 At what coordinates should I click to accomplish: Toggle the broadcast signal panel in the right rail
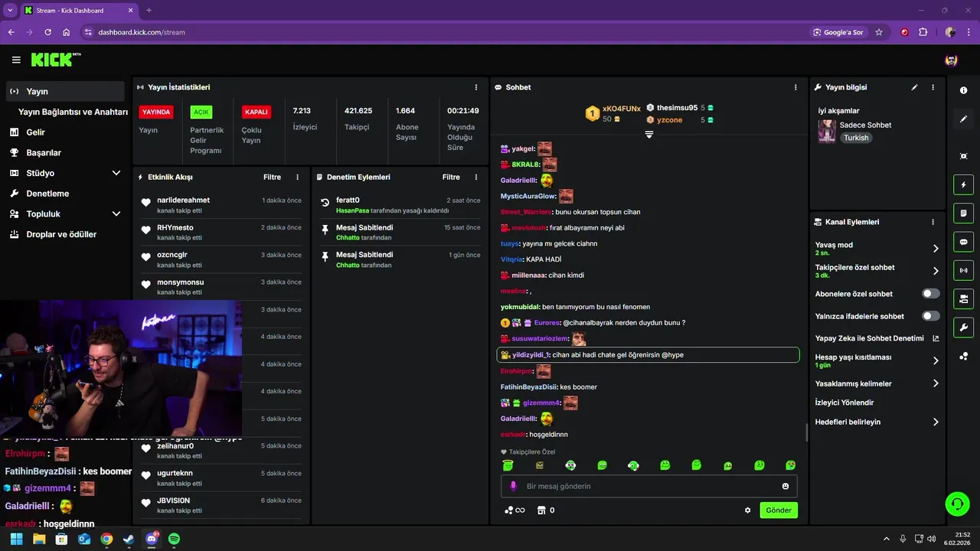coord(963,270)
